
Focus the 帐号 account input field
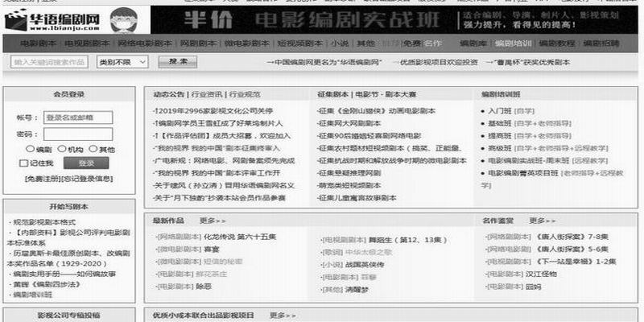pyautogui.click(x=78, y=118)
